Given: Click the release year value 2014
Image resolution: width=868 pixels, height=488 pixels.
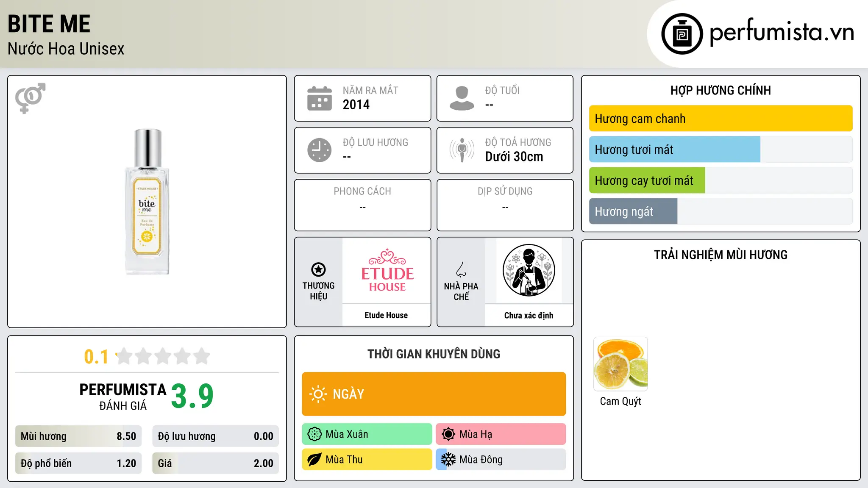Looking at the screenshot, I should point(356,105).
